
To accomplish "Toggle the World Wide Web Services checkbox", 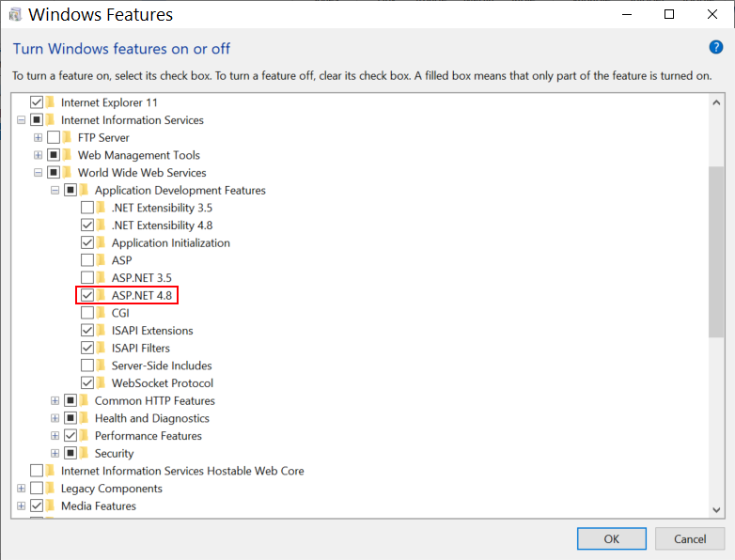I will [x=54, y=173].
